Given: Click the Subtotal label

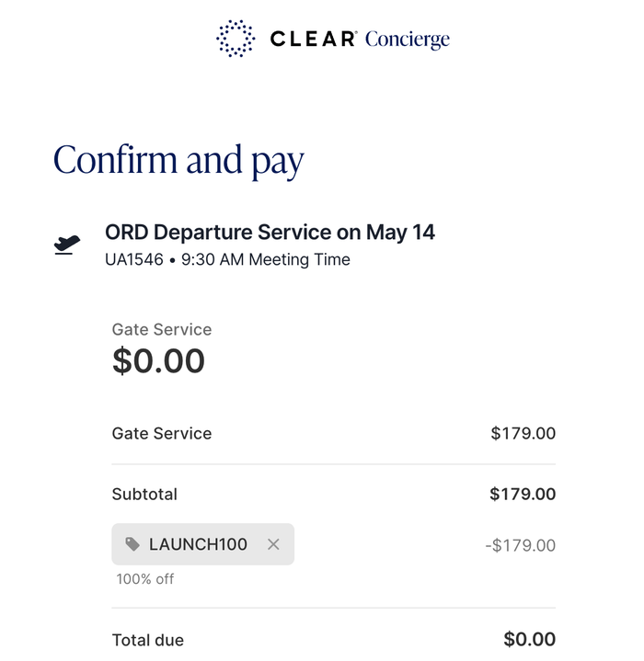Looking at the screenshot, I should tap(144, 494).
